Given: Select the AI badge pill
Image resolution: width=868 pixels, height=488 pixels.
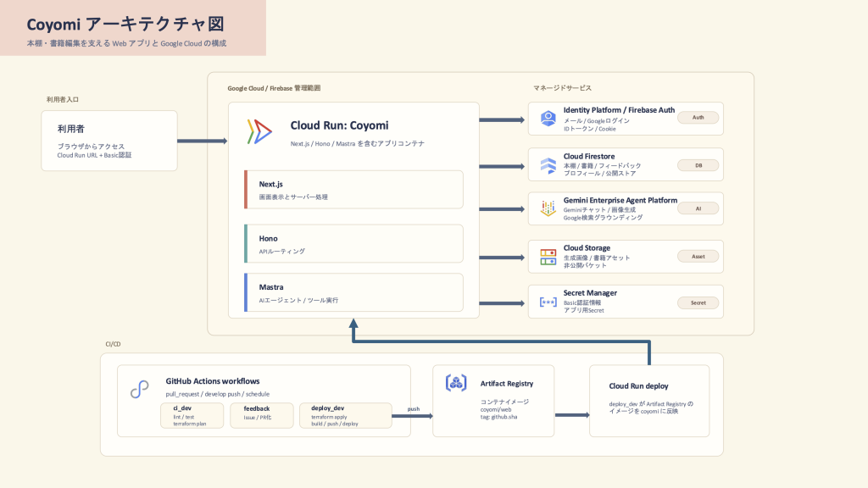Looking at the screenshot, I should pyautogui.click(x=698, y=208).
